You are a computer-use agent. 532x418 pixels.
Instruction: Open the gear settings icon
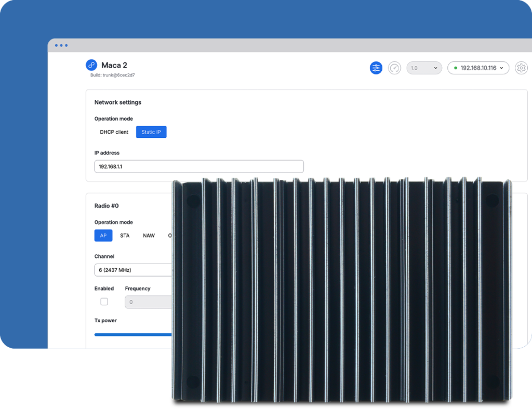tap(521, 68)
